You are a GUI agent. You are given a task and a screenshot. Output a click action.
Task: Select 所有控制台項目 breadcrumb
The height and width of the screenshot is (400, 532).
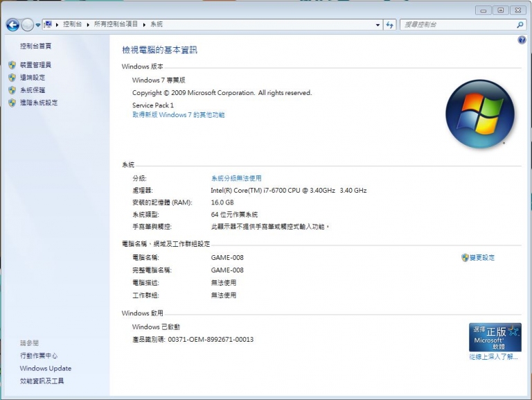116,24
